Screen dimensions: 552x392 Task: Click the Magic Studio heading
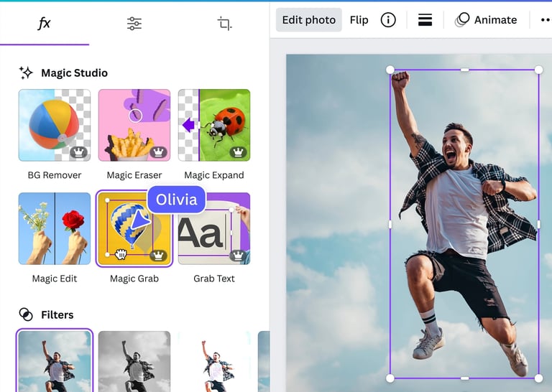74,73
